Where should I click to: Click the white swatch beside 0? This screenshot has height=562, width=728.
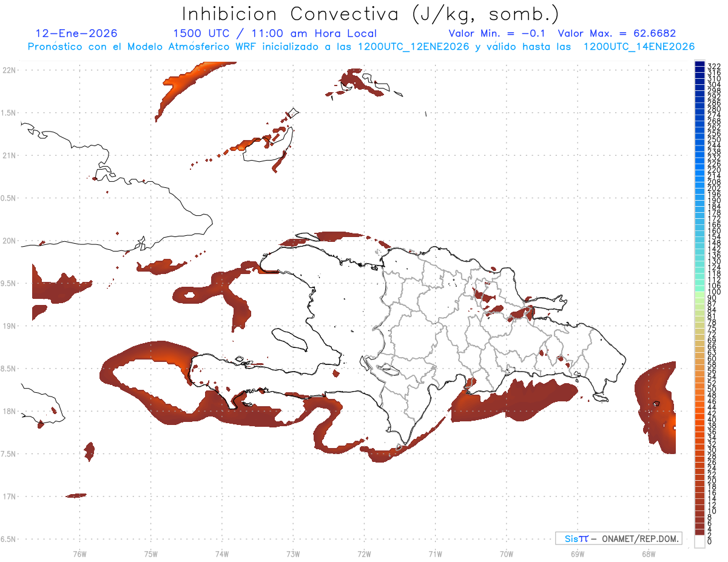tap(699, 543)
